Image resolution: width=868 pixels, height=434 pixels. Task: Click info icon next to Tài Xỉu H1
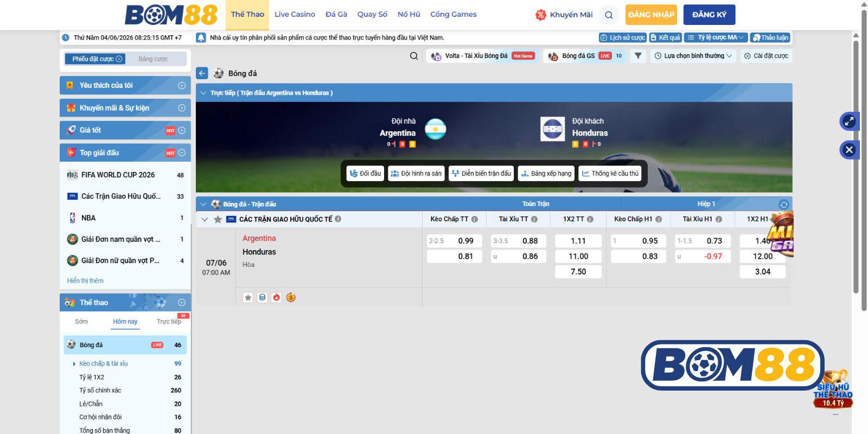[719, 219]
